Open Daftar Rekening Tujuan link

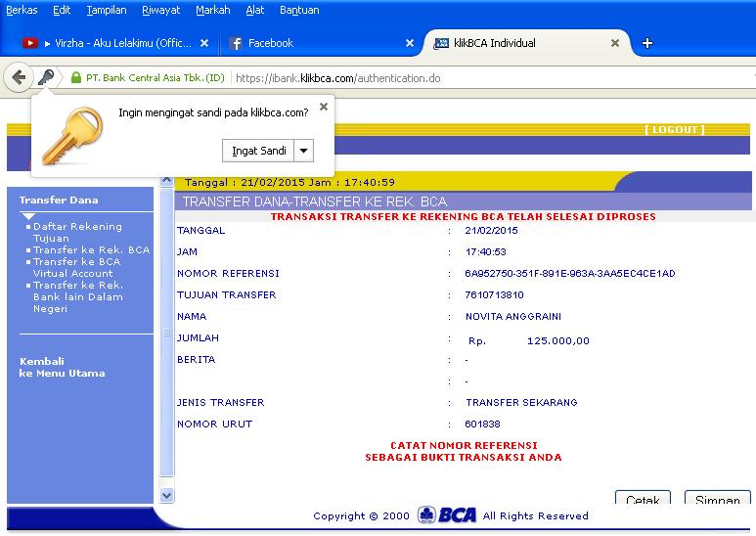[77, 233]
